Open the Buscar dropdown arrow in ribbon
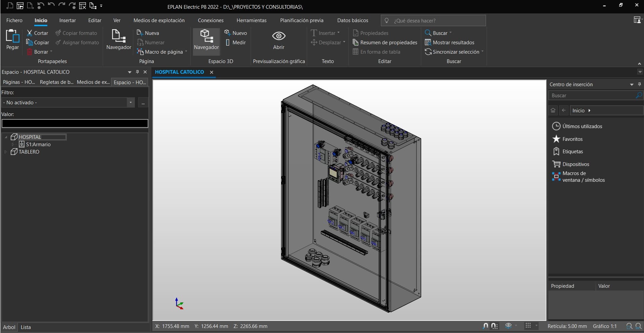The image size is (644, 333). point(450,33)
